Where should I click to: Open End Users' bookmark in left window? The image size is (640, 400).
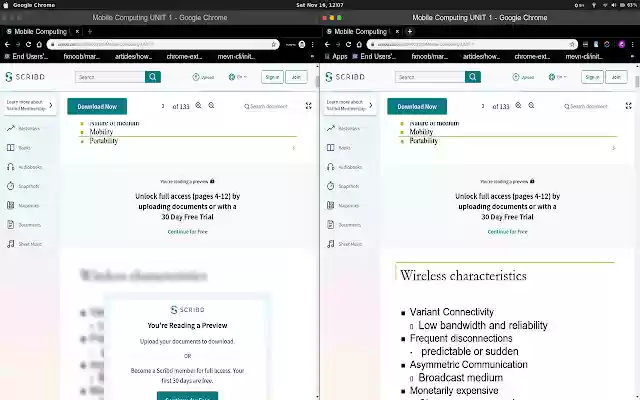click(x=26, y=56)
